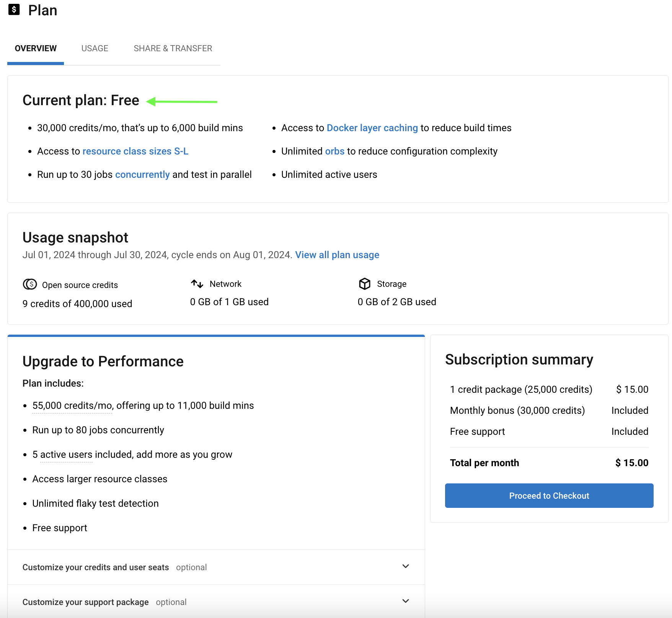This screenshot has height=618, width=672.
Task: Click View all plan usage link
Action: (337, 255)
